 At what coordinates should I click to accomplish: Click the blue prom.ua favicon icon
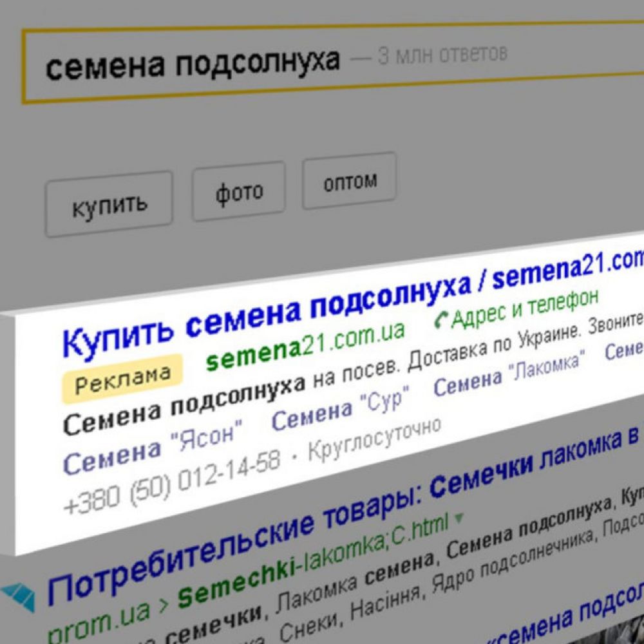point(19,597)
